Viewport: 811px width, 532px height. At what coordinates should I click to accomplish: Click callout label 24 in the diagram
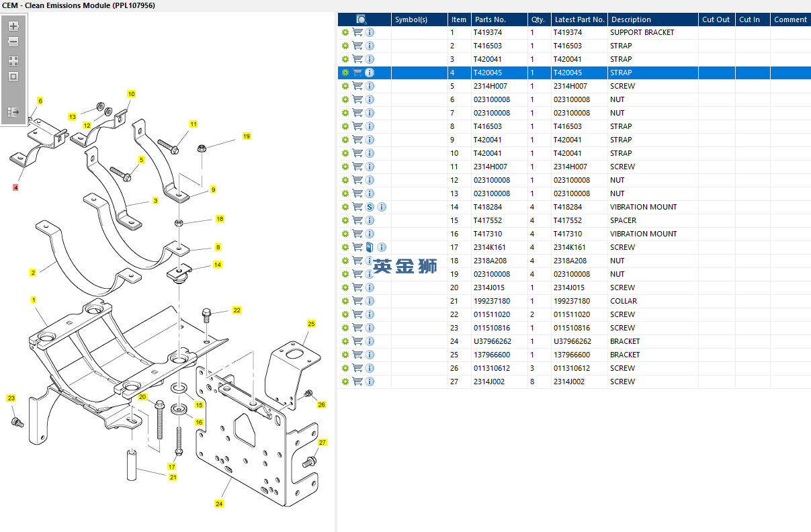219,503
